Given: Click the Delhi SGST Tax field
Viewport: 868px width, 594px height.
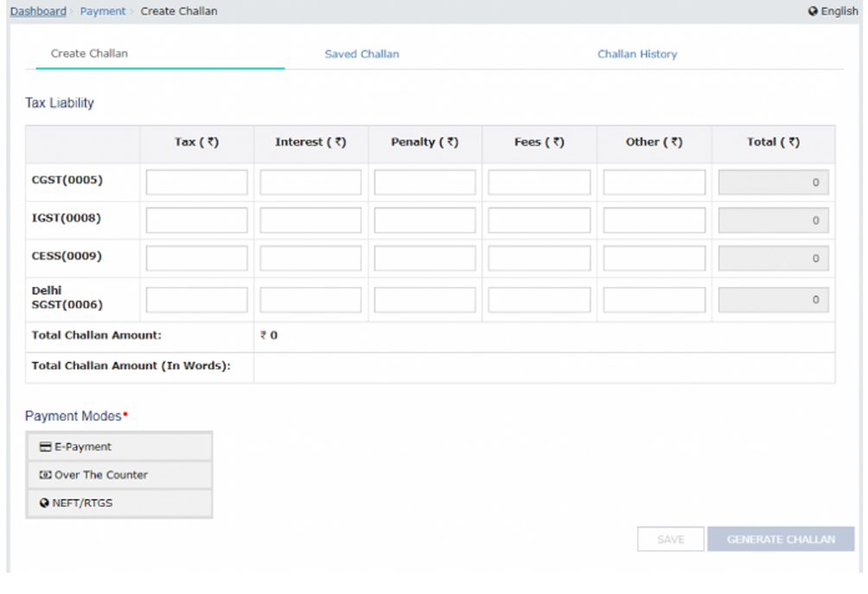Looking at the screenshot, I should [196, 300].
